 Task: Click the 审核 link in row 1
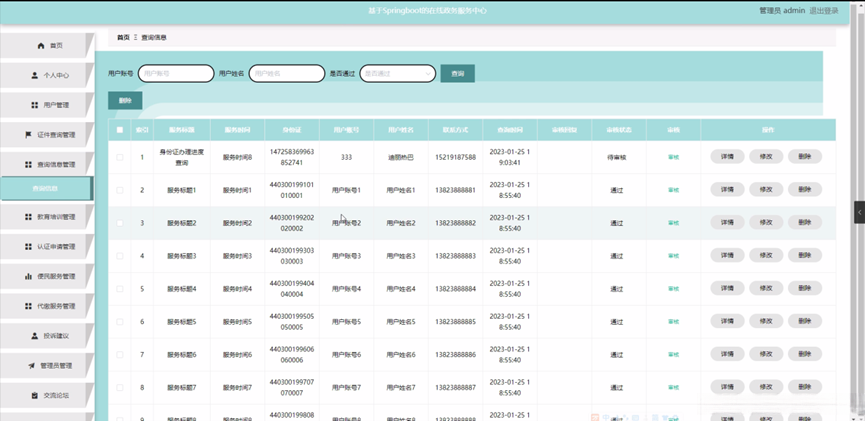(673, 157)
